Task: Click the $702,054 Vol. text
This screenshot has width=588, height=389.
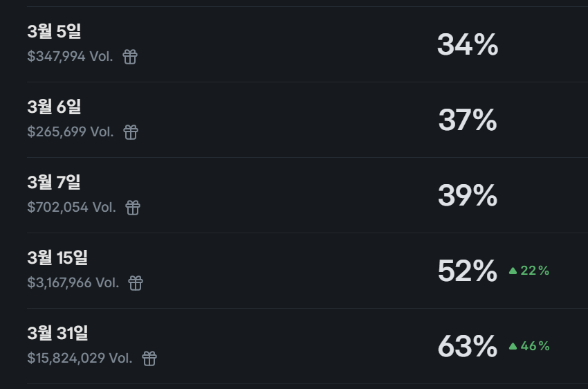Action: coord(71,208)
